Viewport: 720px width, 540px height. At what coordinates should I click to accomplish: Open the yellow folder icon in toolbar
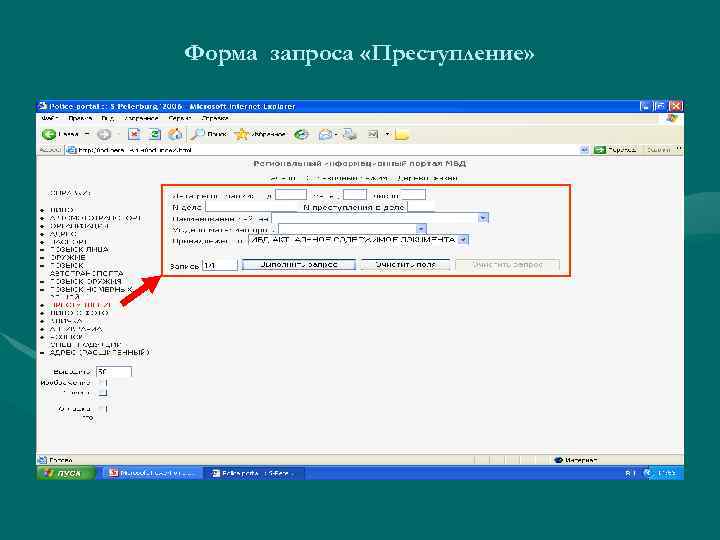point(402,135)
